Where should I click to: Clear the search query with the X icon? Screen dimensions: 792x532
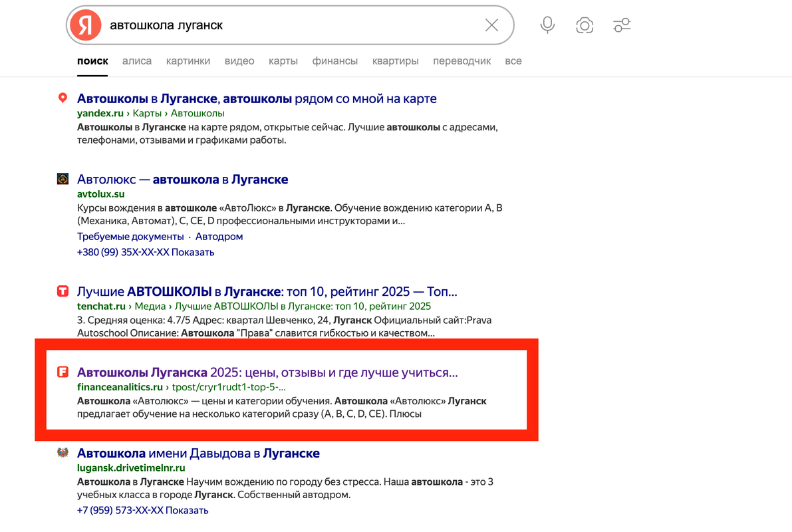coord(491,25)
